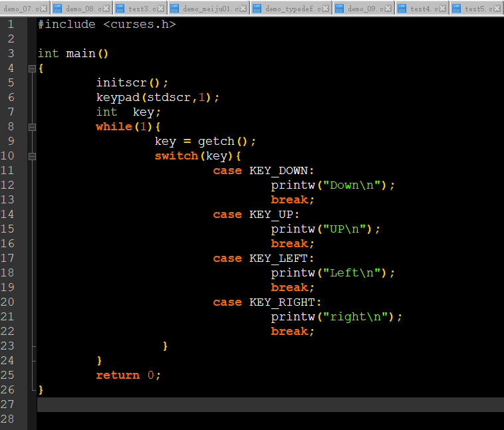
Task: Click the closing brace on line 24
Action: (x=99, y=361)
